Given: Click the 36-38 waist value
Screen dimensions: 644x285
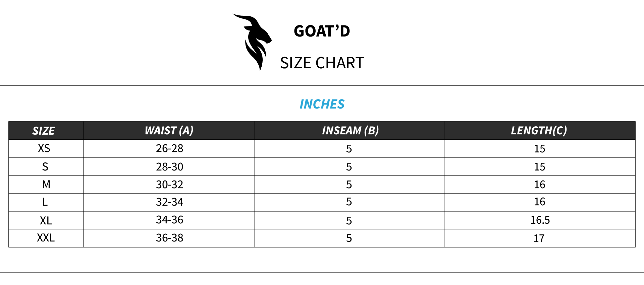Looking at the screenshot, I should click(169, 238).
